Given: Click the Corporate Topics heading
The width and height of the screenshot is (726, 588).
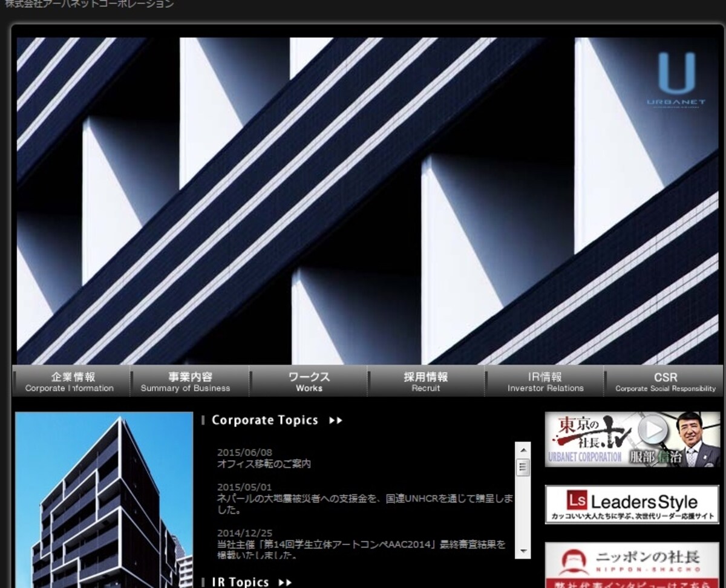Looking at the screenshot, I should [265, 420].
